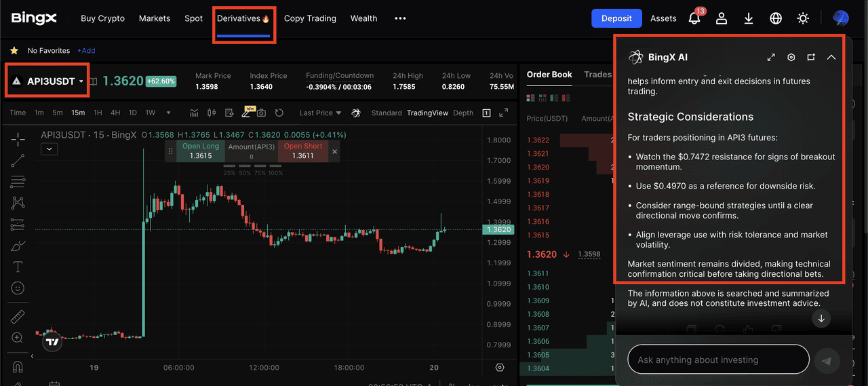
Task: Collapse the BingX AI panel chevron
Action: click(x=831, y=58)
